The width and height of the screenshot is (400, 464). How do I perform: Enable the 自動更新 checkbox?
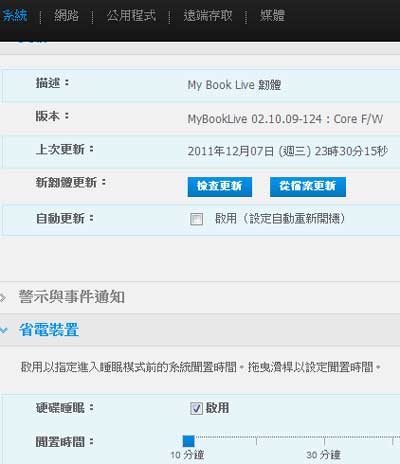[196, 219]
